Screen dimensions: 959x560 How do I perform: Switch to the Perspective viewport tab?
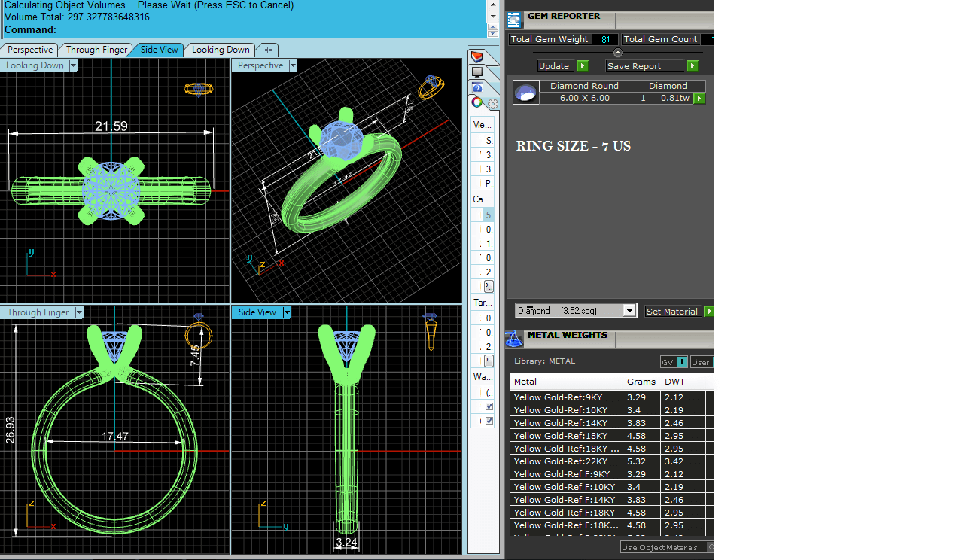click(30, 50)
